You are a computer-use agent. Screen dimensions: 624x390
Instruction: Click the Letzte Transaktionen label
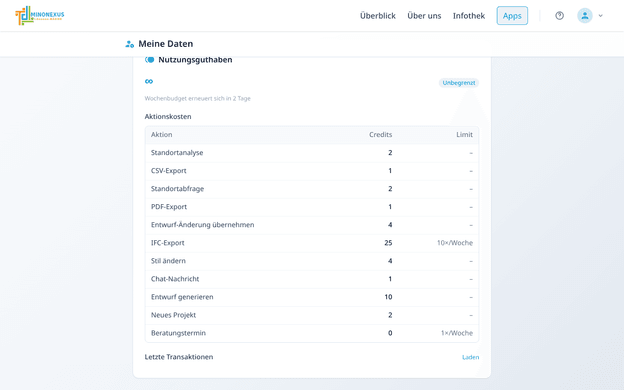pyautogui.click(x=179, y=357)
